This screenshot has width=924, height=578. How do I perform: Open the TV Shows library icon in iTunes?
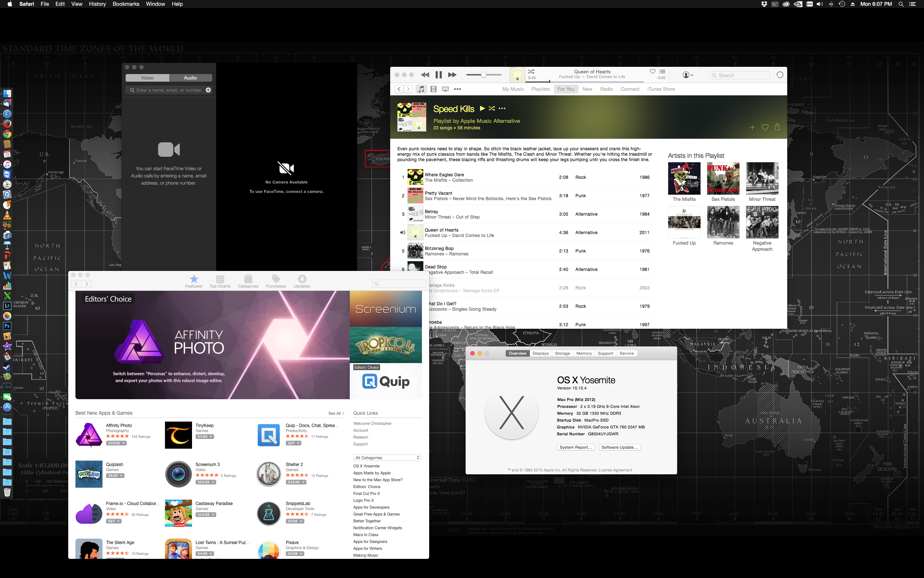445,89
